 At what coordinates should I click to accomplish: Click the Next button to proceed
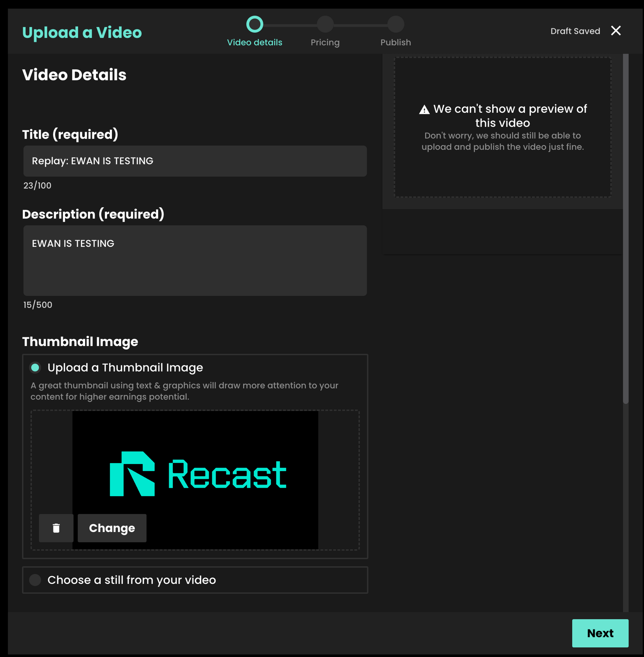(600, 633)
